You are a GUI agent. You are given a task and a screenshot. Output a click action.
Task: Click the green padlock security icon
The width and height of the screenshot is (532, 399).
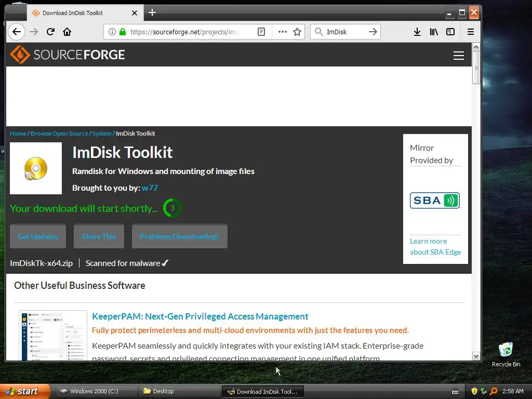click(123, 32)
